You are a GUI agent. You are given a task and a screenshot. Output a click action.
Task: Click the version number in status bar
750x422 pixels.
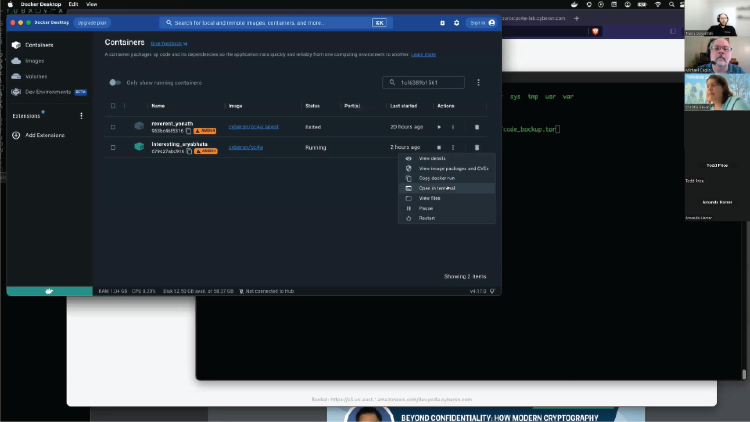[x=478, y=291]
